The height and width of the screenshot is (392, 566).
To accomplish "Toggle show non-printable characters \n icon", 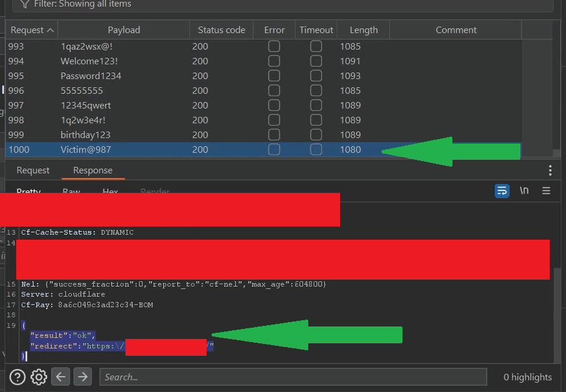I will [524, 191].
